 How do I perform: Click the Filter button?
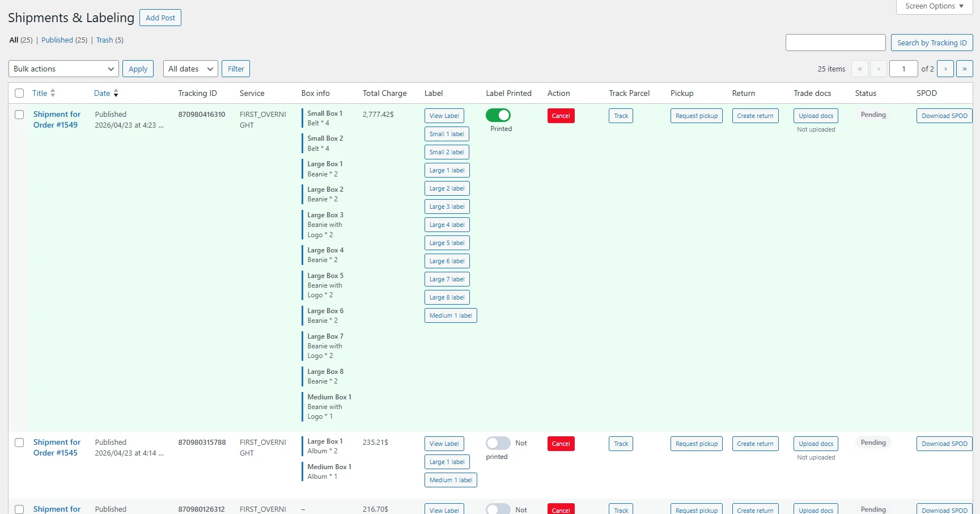click(236, 69)
